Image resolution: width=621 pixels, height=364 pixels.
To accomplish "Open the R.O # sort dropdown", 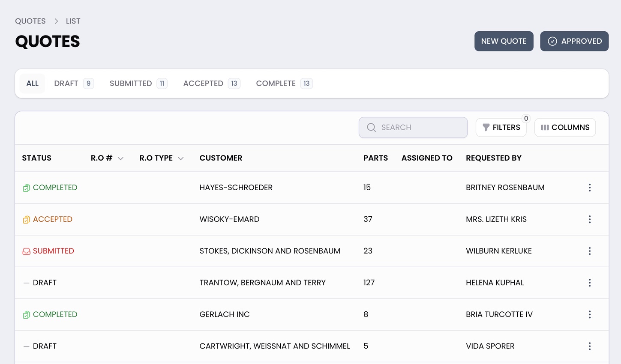I will (x=120, y=158).
